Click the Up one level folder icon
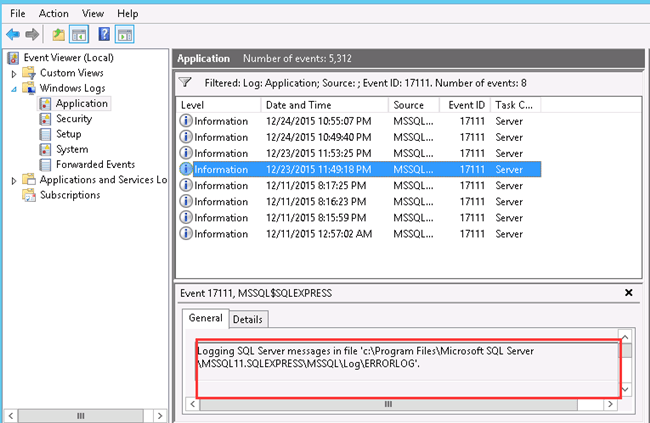 pos(58,34)
